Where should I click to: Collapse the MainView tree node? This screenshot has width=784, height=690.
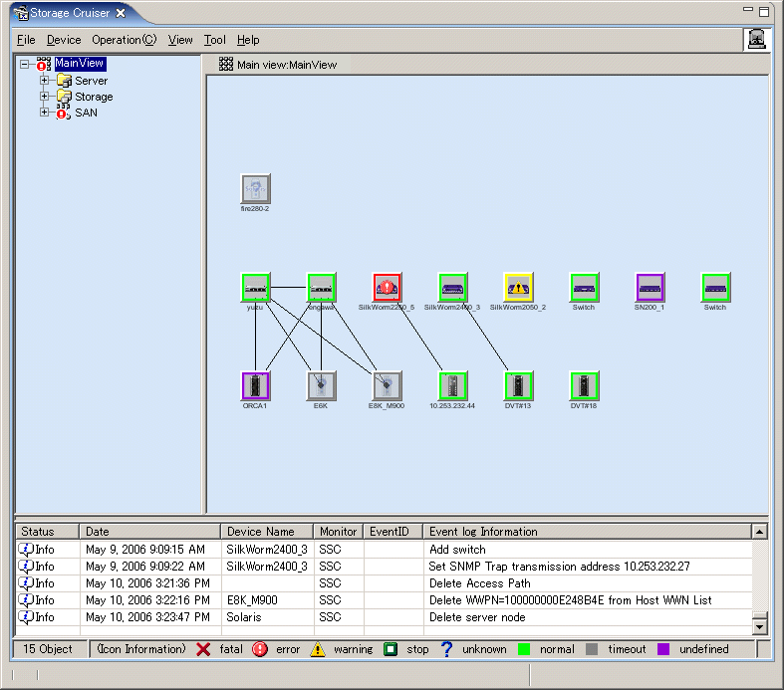pyautogui.click(x=24, y=64)
